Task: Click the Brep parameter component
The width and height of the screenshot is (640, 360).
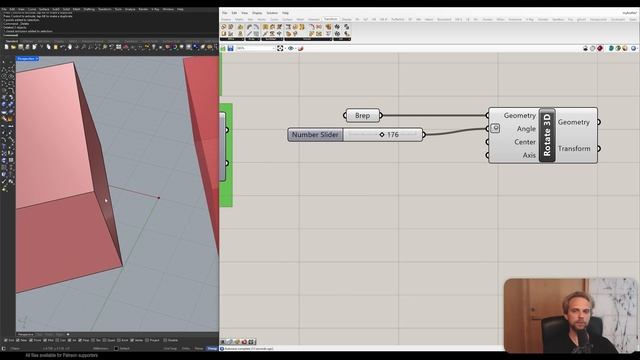Action: click(362, 116)
